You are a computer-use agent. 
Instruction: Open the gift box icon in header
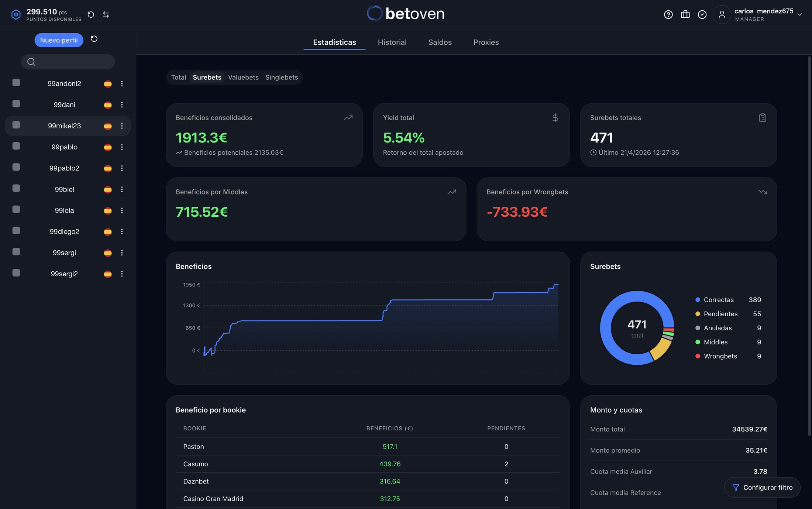coord(685,14)
